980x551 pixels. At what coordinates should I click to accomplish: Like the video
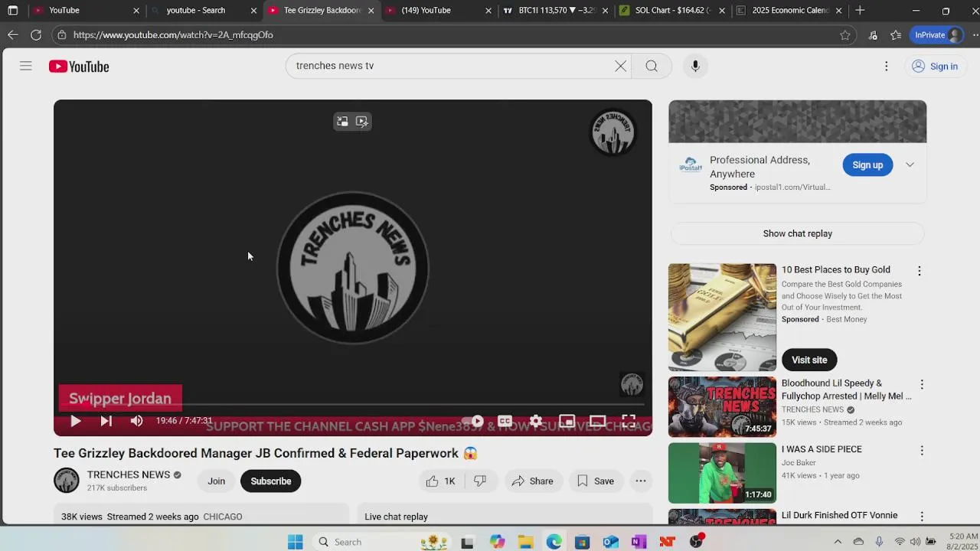coord(441,481)
